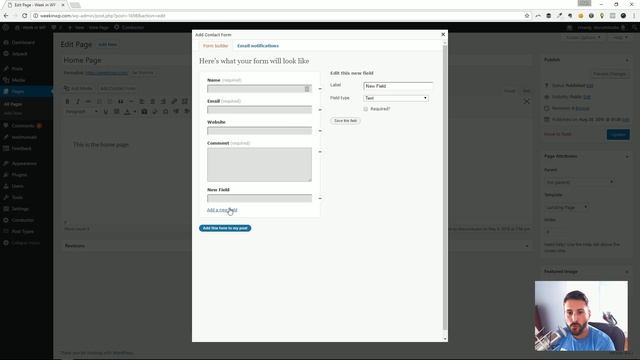This screenshot has width=640, height=360.
Task: Bookmark page with the star icon
Action: click(x=527, y=16)
